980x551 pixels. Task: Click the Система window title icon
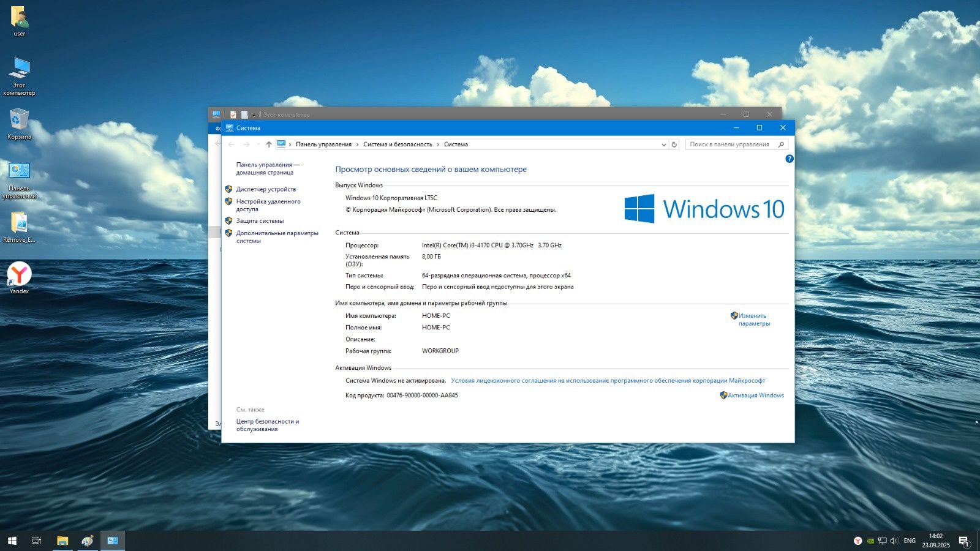[230, 128]
